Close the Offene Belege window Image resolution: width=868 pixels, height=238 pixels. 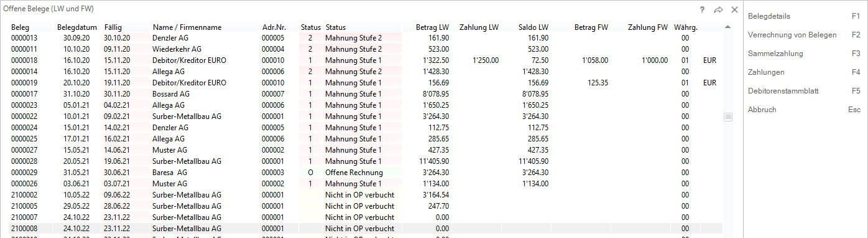734,10
